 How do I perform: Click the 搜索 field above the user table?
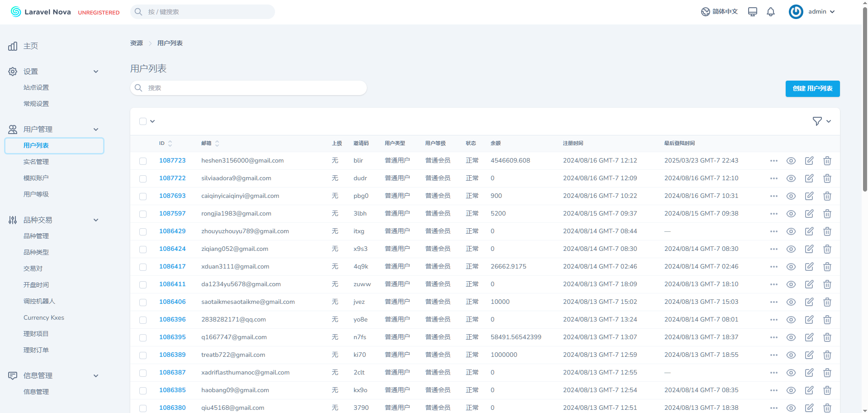[x=249, y=88]
